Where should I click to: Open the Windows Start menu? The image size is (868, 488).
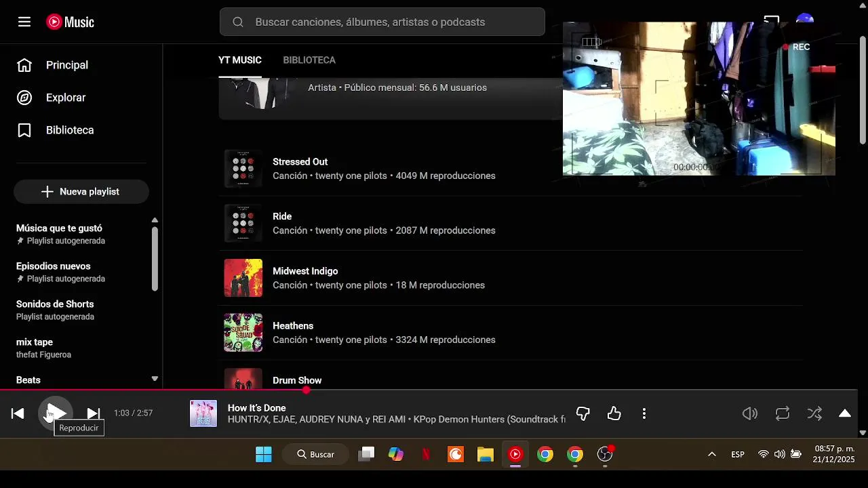pos(264,454)
